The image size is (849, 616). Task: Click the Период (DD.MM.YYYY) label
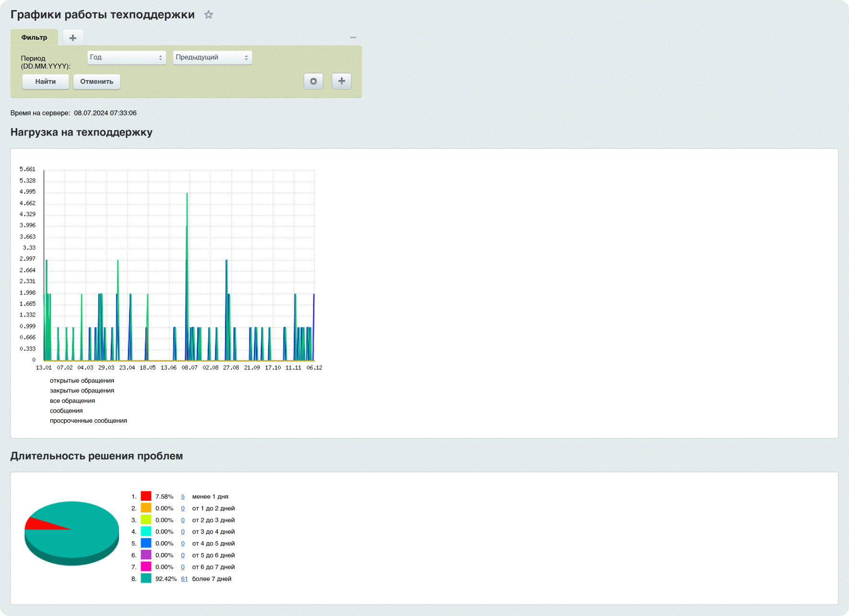pos(46,62)
